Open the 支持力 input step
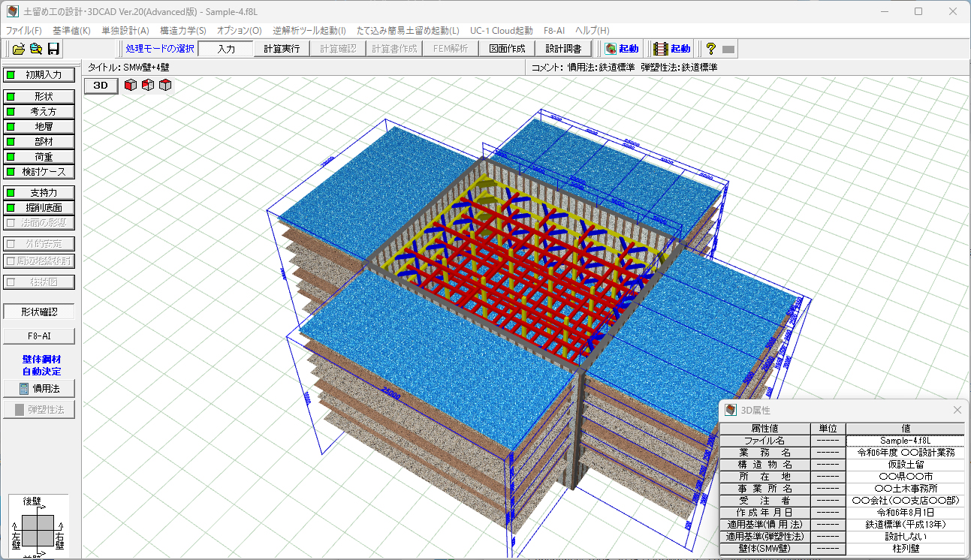The image size is (971, 560). click(39, 193)
